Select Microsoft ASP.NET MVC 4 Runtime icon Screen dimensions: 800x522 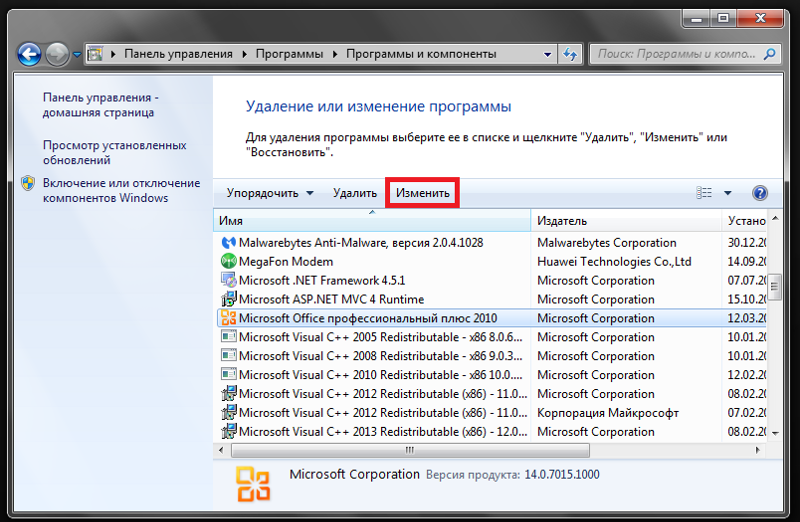coord(229,299)
